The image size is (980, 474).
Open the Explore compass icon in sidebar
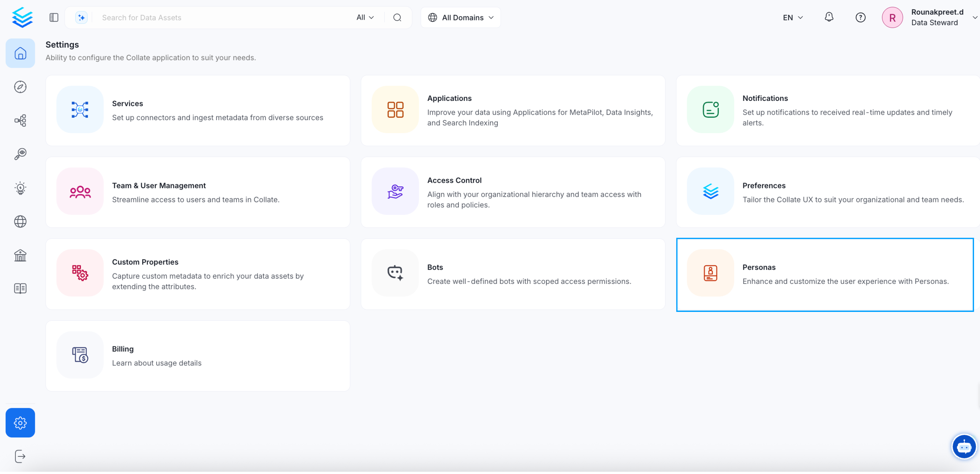[20, 87]
